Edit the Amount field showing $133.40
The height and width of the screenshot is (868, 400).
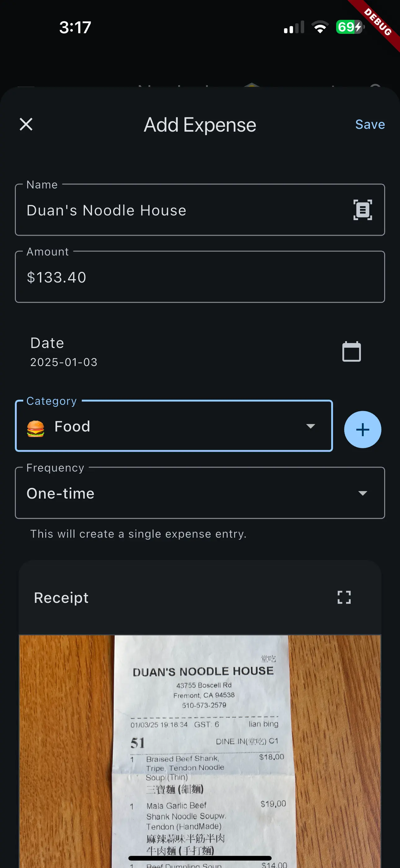199,277
